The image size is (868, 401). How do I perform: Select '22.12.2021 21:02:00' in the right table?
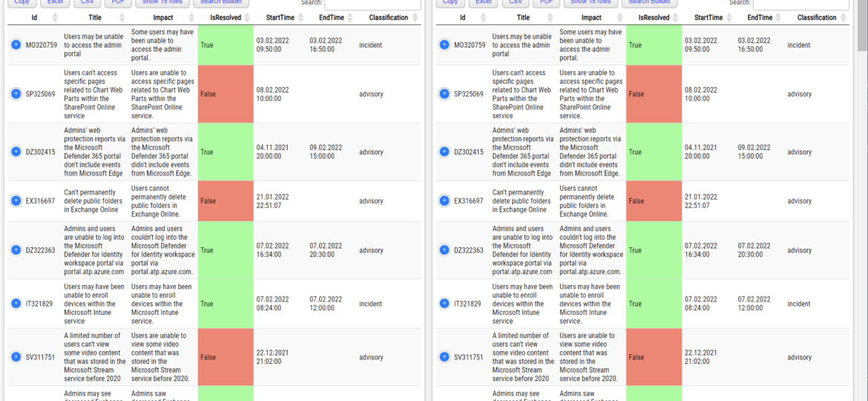(701, 357)
